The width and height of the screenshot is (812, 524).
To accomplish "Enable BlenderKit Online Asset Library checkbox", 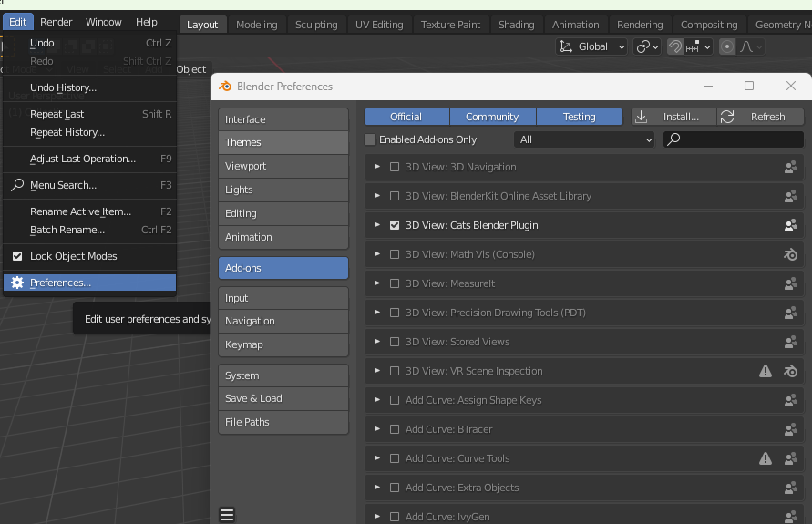I will point(395,196).
